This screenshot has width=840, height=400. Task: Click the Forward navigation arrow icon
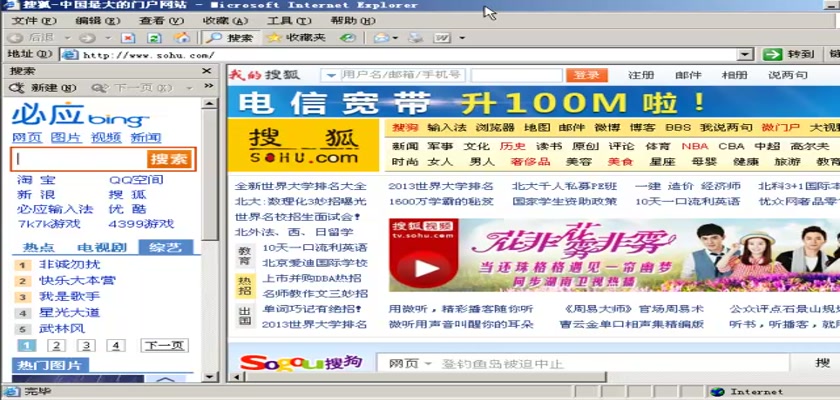click(x=87, y=38)
